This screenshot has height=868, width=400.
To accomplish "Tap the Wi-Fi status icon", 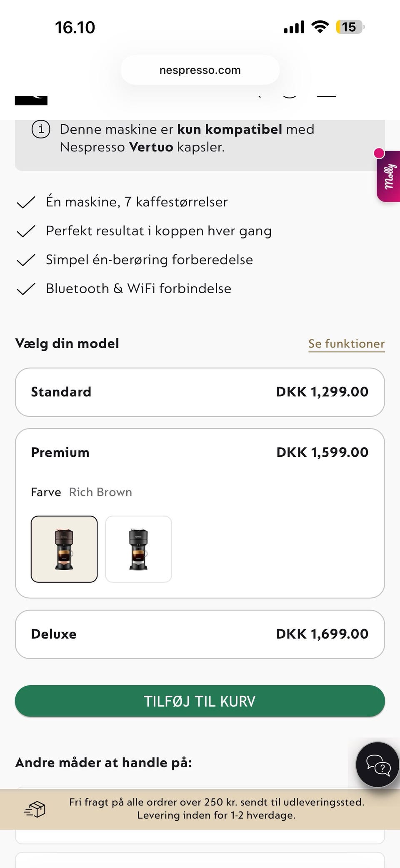I will (x=320, y=28).
